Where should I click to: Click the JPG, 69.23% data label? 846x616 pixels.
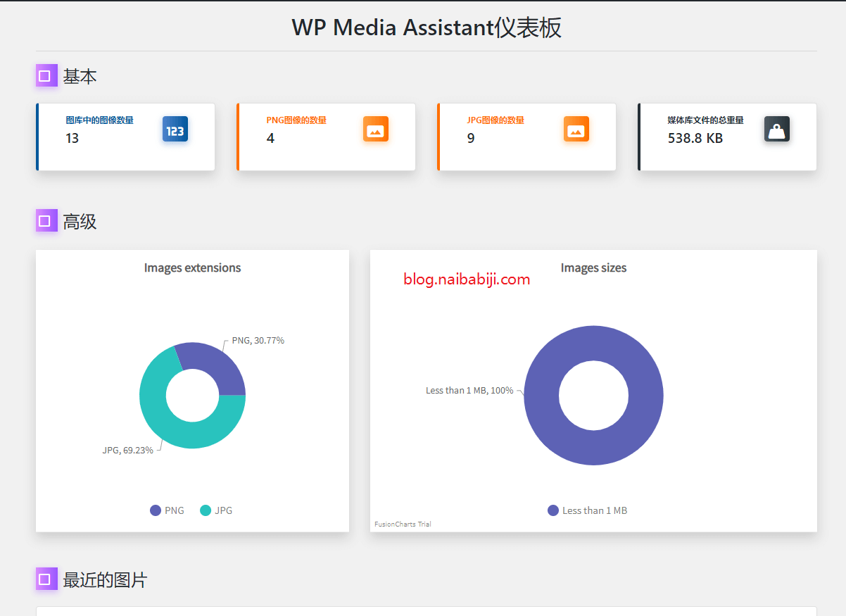(127, 451)
